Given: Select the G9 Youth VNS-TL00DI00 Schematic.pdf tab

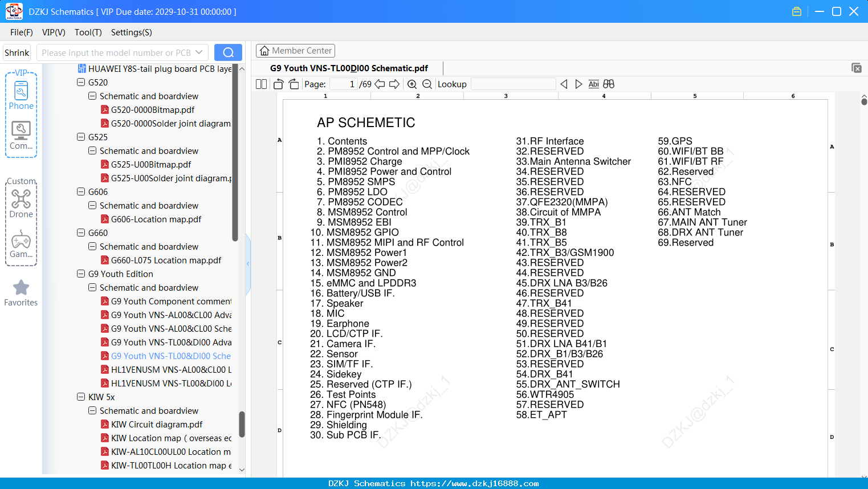Looking at the screenshot, I should point(349,68).
